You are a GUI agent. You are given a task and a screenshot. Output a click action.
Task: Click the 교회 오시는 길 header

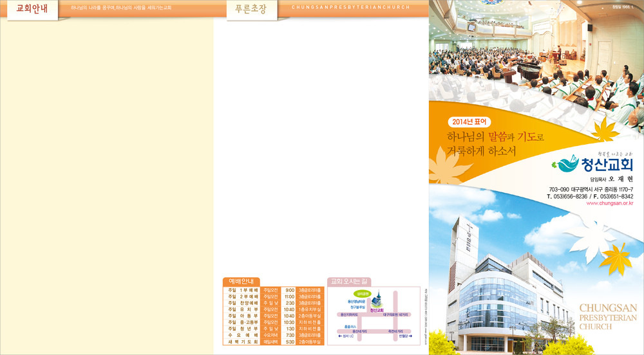348,281
